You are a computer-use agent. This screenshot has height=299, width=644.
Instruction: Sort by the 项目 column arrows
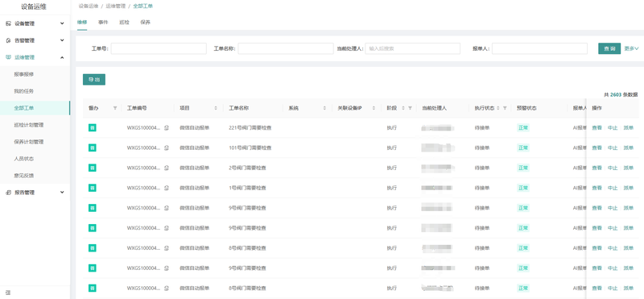216,108
